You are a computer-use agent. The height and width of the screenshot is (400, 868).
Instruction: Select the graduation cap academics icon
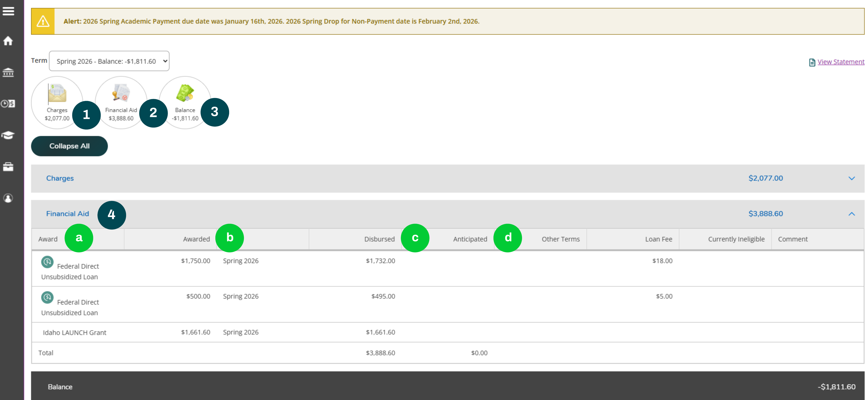[x=8, y=135]
